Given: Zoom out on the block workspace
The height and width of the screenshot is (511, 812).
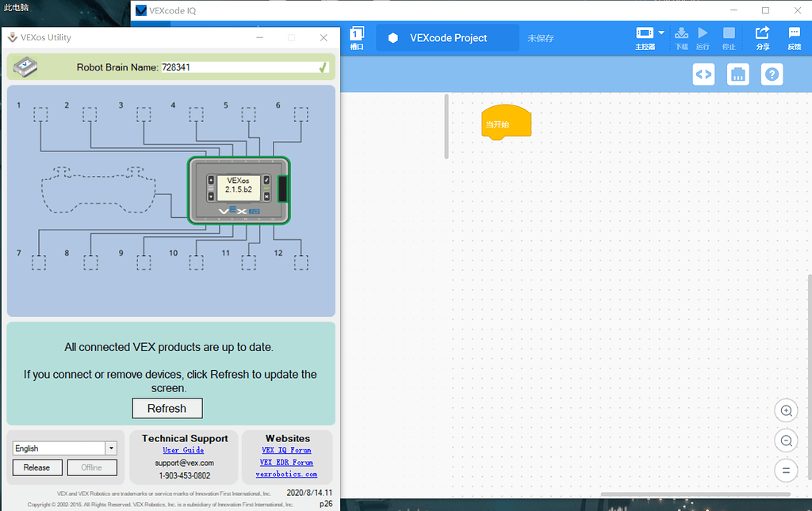Looking at the screenshot, I should (786, 440).
